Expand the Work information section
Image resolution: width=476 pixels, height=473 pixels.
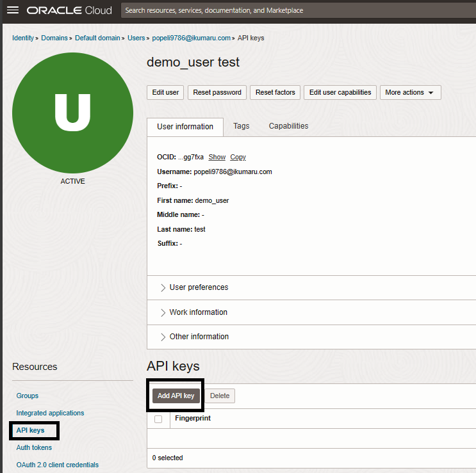pos(198,312)
